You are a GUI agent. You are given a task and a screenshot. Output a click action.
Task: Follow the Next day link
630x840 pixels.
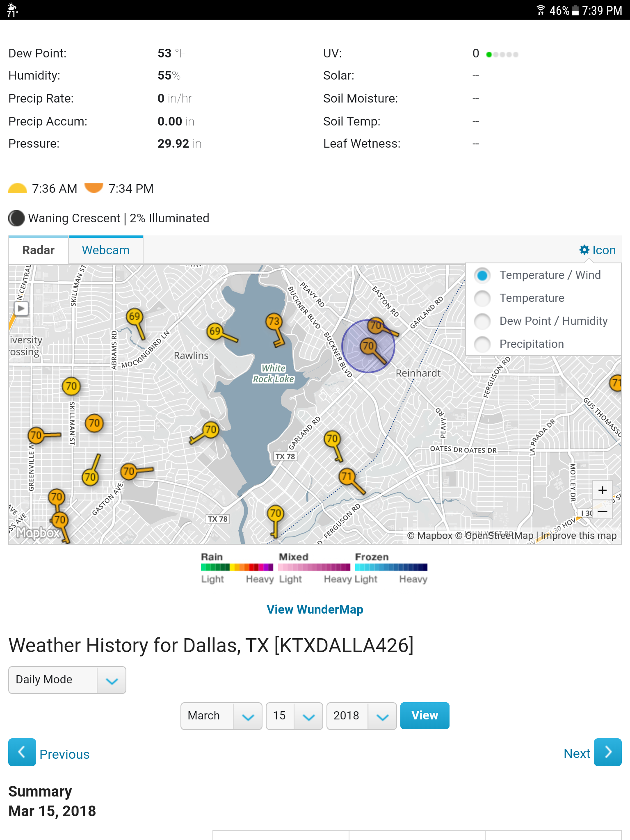coord(577,753)
